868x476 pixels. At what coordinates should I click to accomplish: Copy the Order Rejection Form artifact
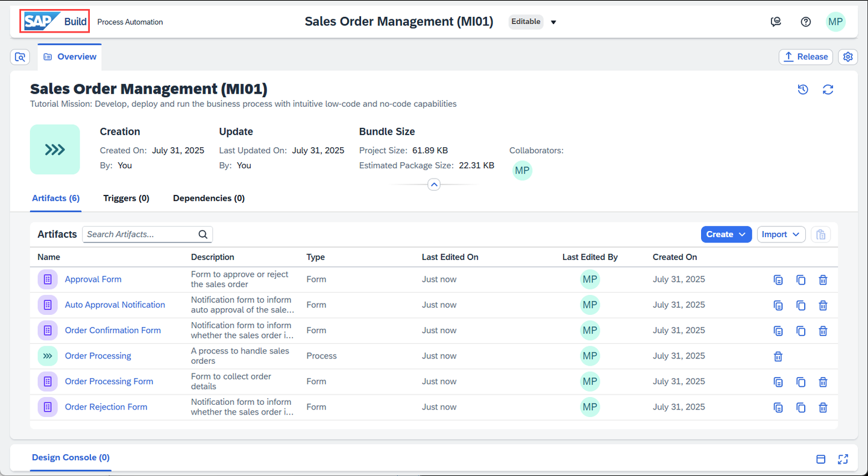pyautogui.click(x=800, y=407)
